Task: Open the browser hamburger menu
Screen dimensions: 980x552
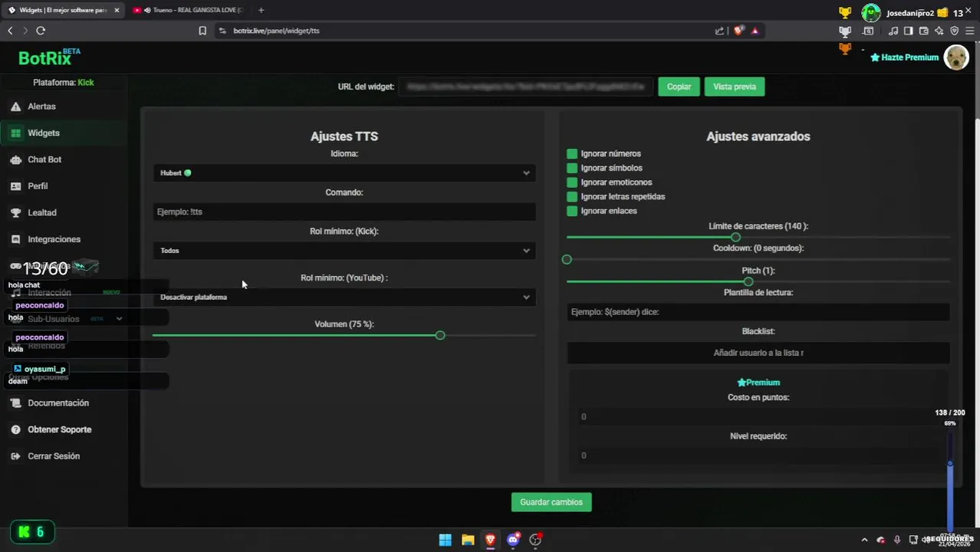Action: click(969, 31)
